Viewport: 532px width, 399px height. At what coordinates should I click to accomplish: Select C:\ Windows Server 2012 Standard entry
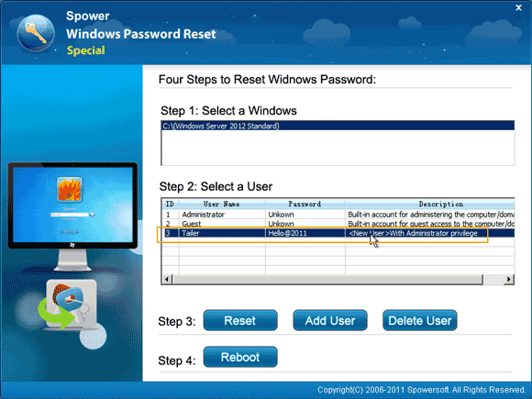click(338, 126)
